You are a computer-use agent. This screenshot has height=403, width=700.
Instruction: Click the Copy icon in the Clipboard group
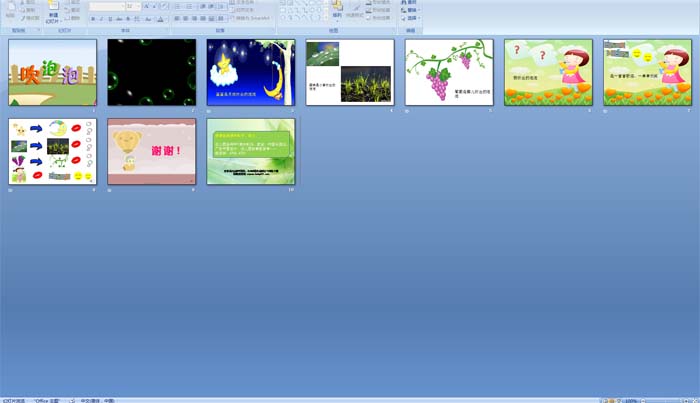click(22, 10)
